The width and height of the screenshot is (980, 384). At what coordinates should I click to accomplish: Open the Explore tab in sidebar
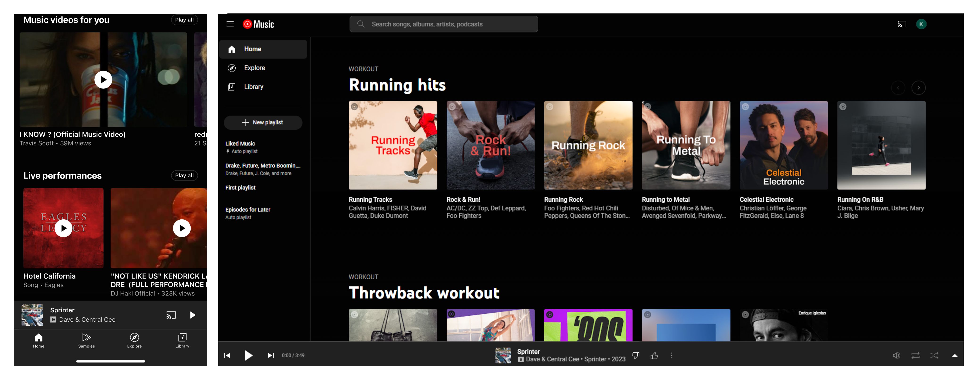[x=254, y=67]
